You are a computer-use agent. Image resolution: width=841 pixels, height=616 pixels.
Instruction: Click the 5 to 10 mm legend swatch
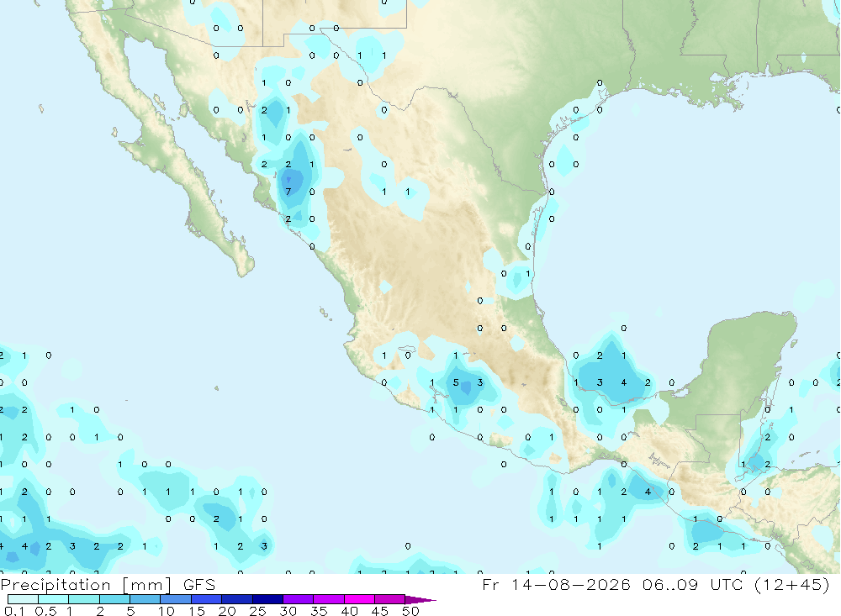click(145, 599)
